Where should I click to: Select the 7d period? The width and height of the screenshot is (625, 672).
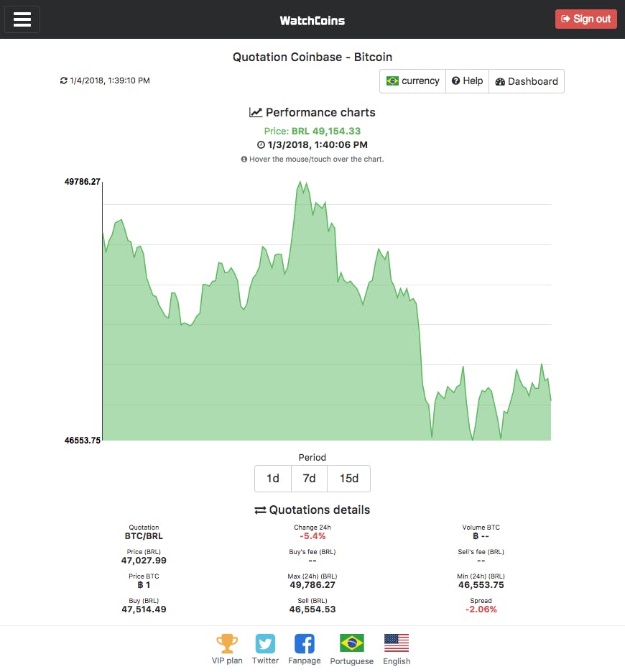point(310,478)
